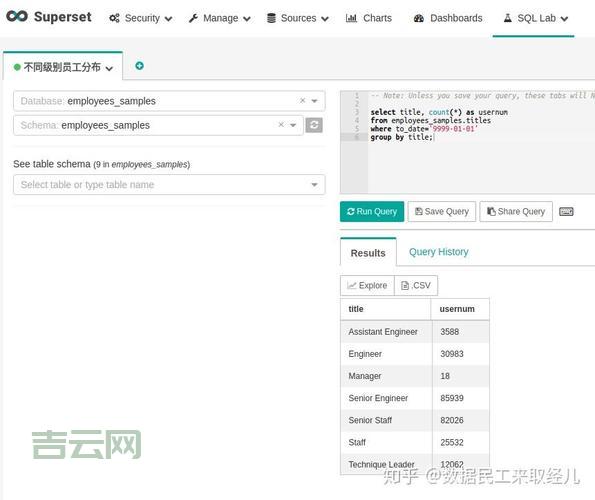Explore the results as a chart
Viewport: 595px width, 500px height.
(367, 285)
